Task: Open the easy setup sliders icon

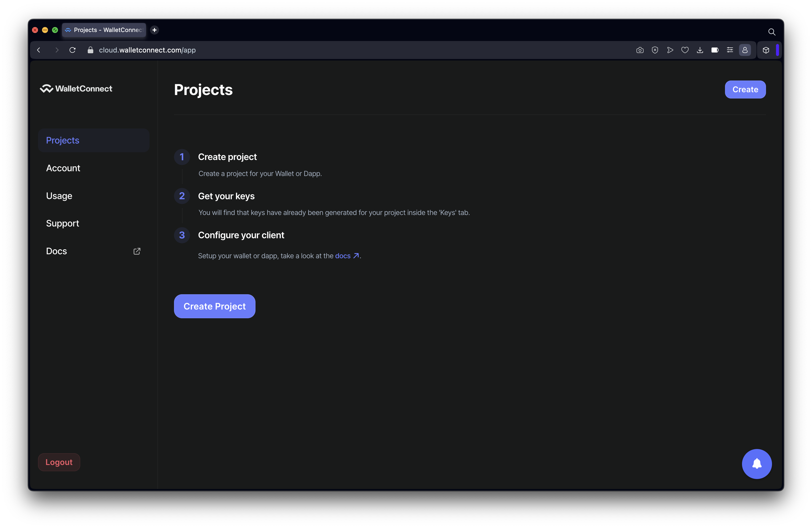Action: 730,50
